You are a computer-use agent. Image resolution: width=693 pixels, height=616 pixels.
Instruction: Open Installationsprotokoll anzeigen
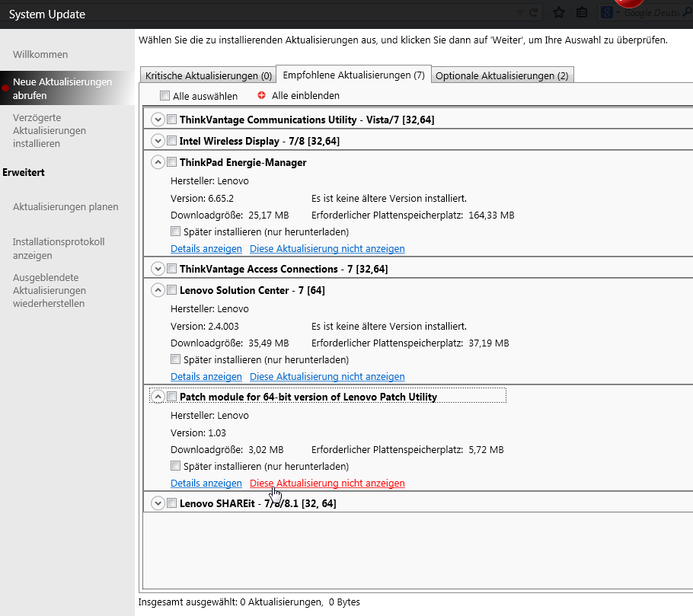coord(59,248)
